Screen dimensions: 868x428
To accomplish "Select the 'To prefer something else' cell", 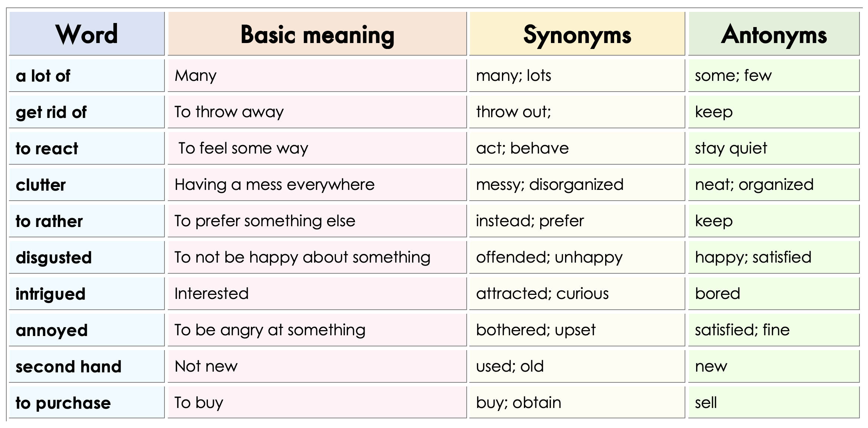I will (317, 221).
